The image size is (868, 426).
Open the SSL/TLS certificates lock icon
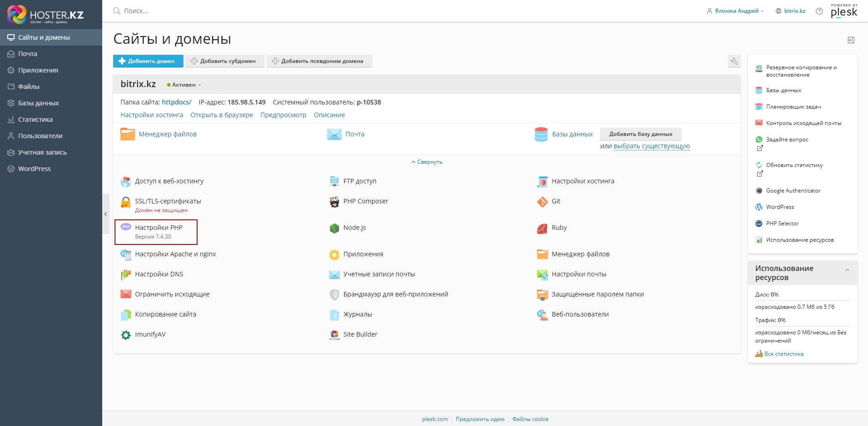pos(126,202)
